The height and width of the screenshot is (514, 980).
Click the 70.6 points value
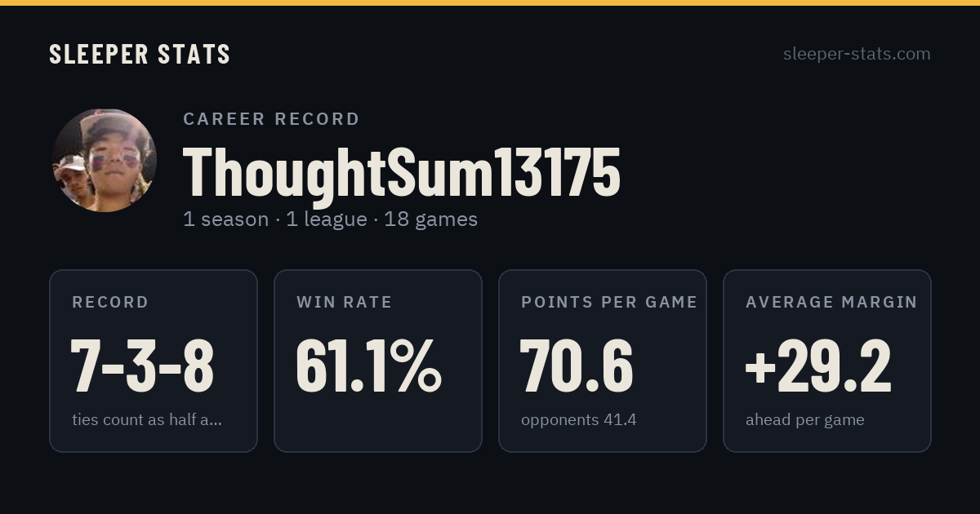click(577, 365)
